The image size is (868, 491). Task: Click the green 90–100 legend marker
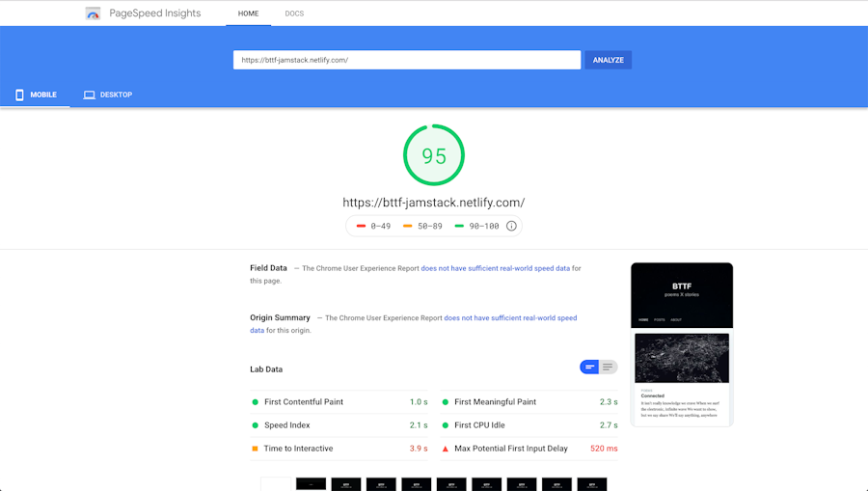[459, 226]
